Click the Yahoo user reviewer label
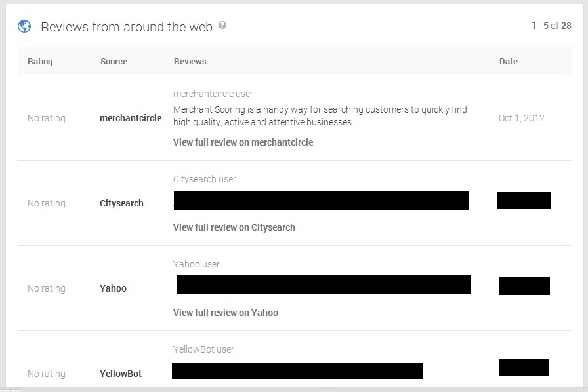 196,264
